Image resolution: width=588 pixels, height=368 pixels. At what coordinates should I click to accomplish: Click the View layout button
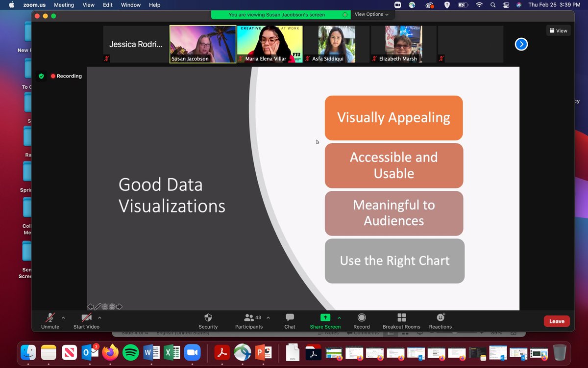coord(559,30)
